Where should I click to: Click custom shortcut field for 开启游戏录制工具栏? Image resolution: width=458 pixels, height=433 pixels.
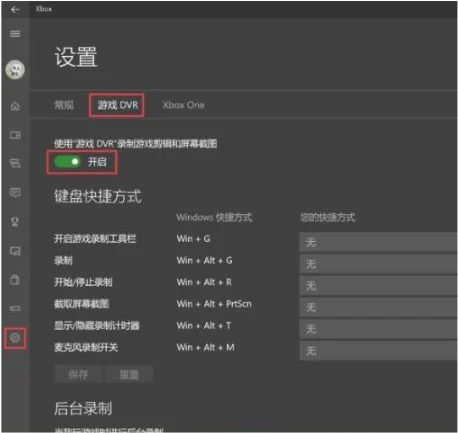pos(378,242)
